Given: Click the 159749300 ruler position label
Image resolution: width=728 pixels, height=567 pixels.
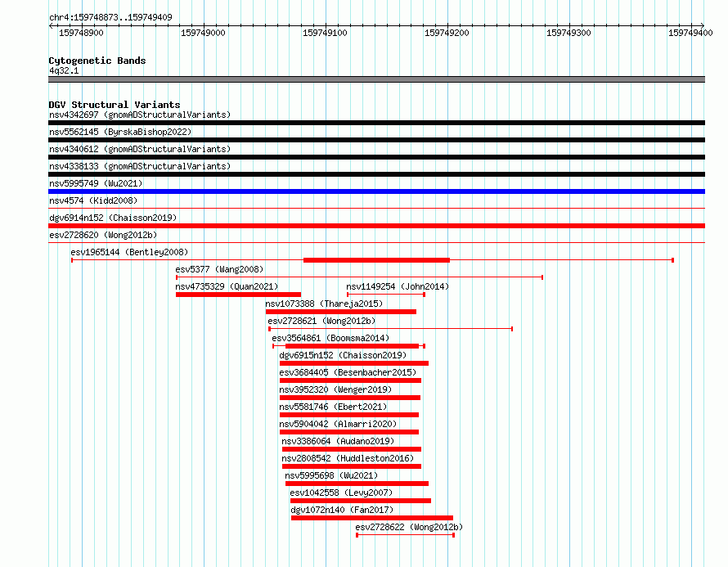Looking at the screenshot, I should (x=568, y=33).
